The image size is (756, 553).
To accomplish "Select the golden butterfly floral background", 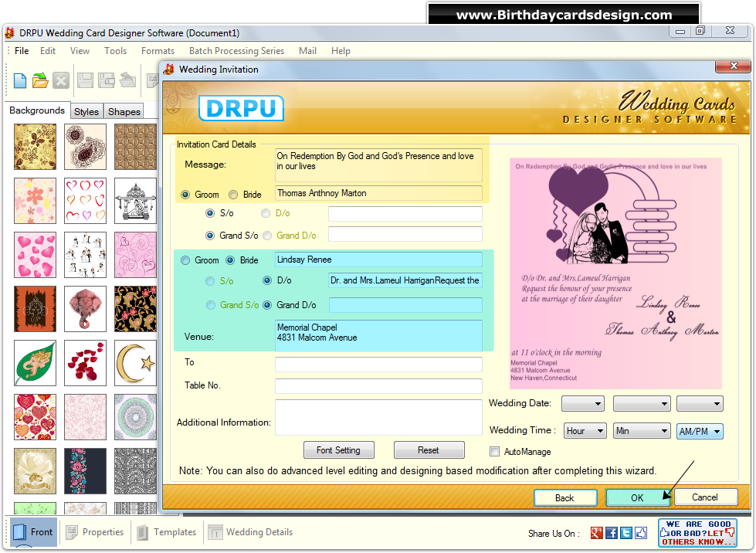I will click(x=36, y=147).
